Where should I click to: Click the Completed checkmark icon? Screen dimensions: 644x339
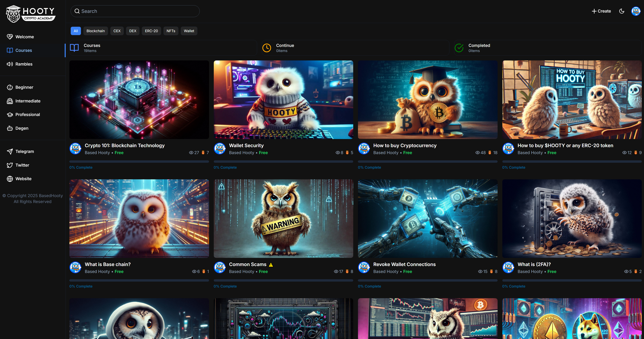(x=459, y=48)
